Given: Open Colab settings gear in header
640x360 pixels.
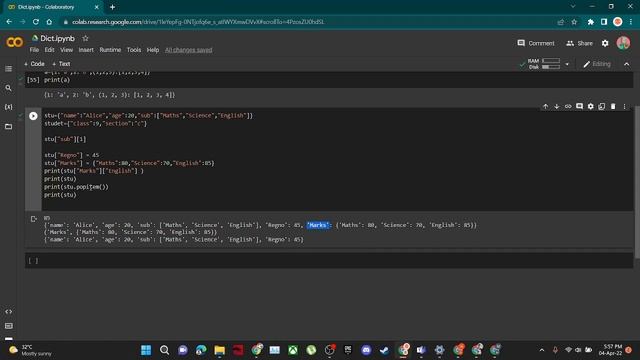Looking at the screenshot, I should [605, 43].
